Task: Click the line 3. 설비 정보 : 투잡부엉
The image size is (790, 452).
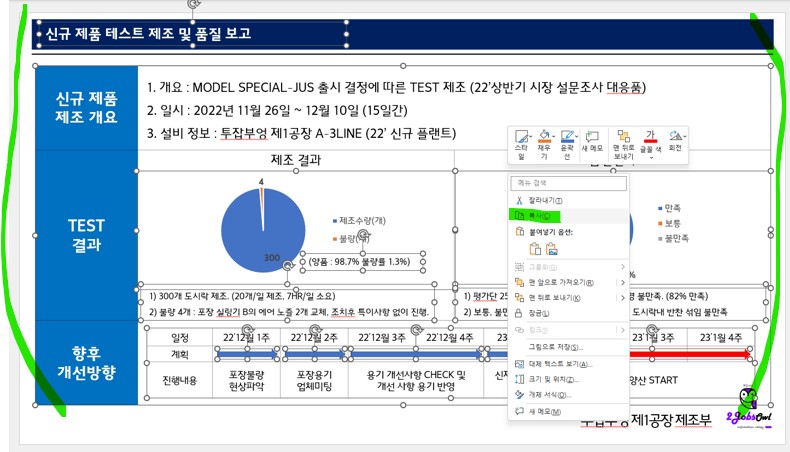Action: 301,134
